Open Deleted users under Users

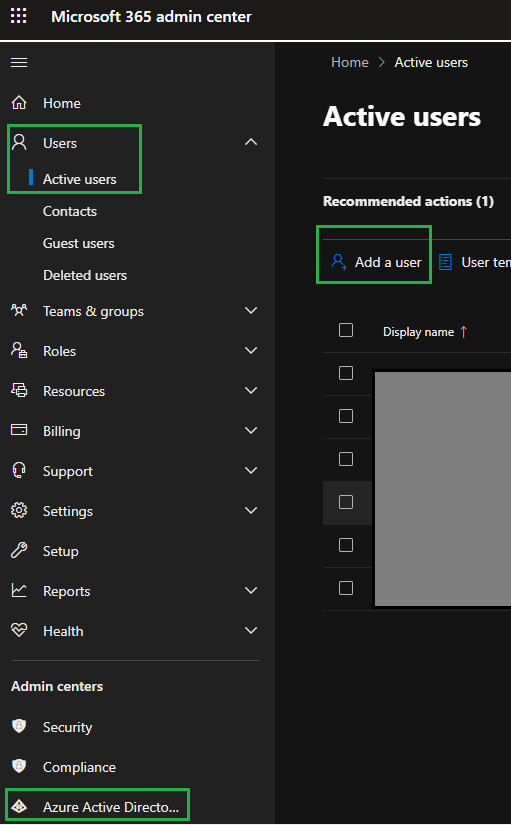pos(85,276)
